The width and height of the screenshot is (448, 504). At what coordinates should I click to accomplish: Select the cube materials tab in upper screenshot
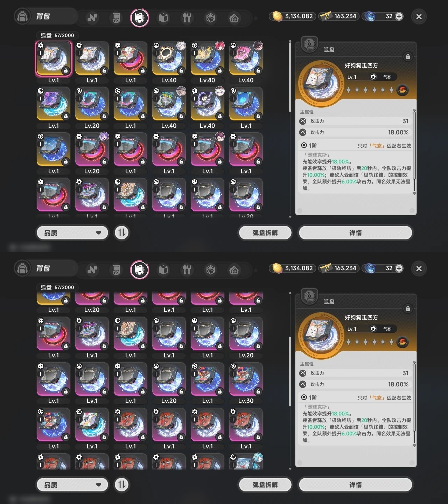(x=163, y=18)
